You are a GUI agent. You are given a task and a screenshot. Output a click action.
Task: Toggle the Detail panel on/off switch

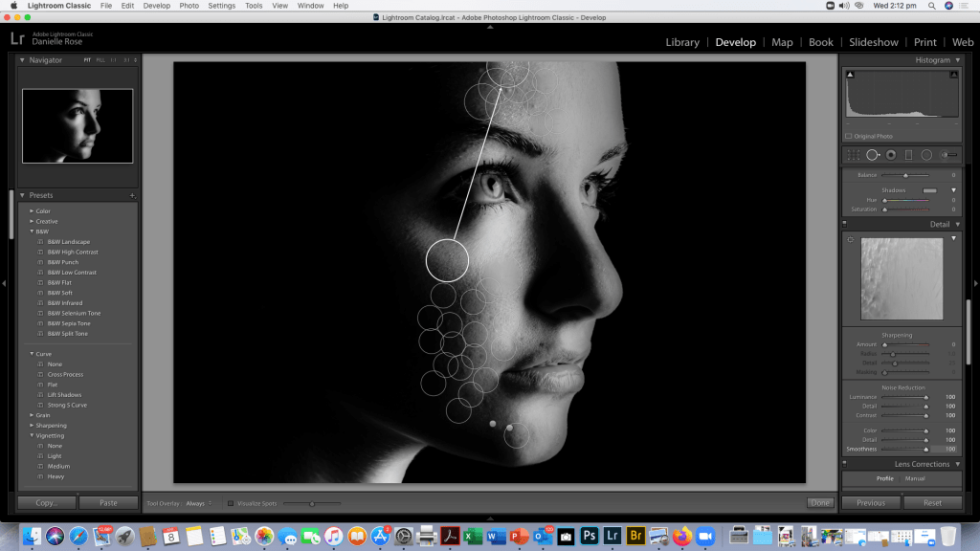tap(846, 225)
